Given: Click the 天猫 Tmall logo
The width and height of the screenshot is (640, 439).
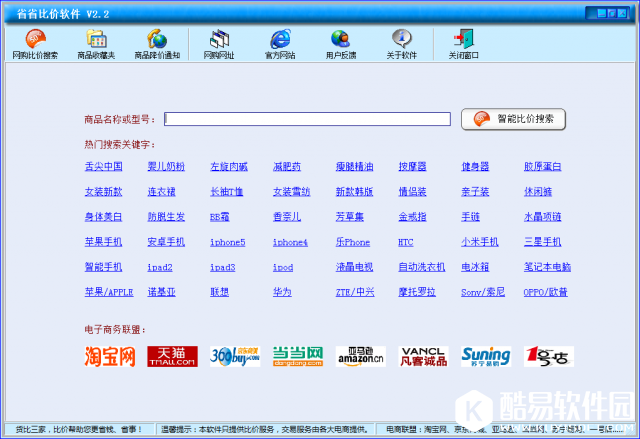Looking at the screenshot, I should click(x=172, y=357).
